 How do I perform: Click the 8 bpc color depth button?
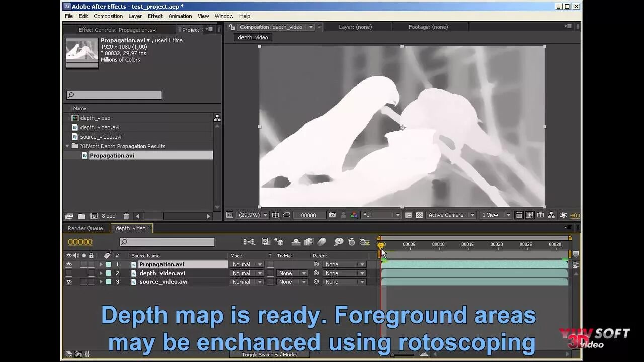click(108, 216)
